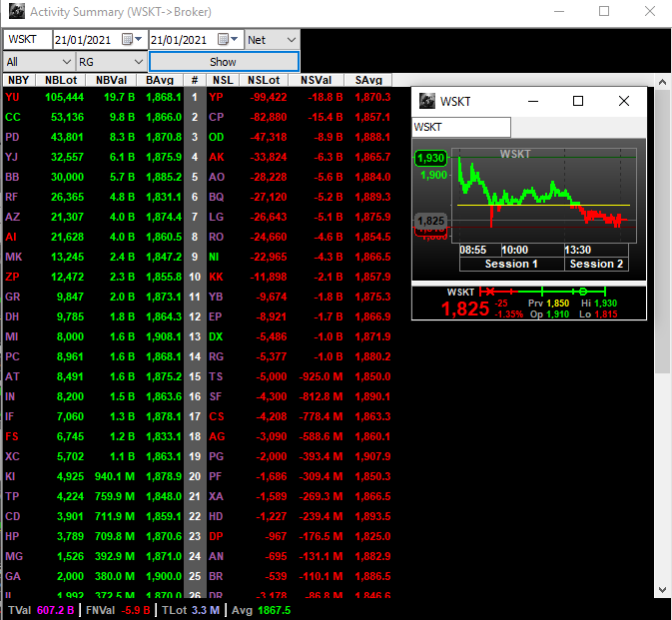Click the TLot 3.3 M status entry

point(191,610)
